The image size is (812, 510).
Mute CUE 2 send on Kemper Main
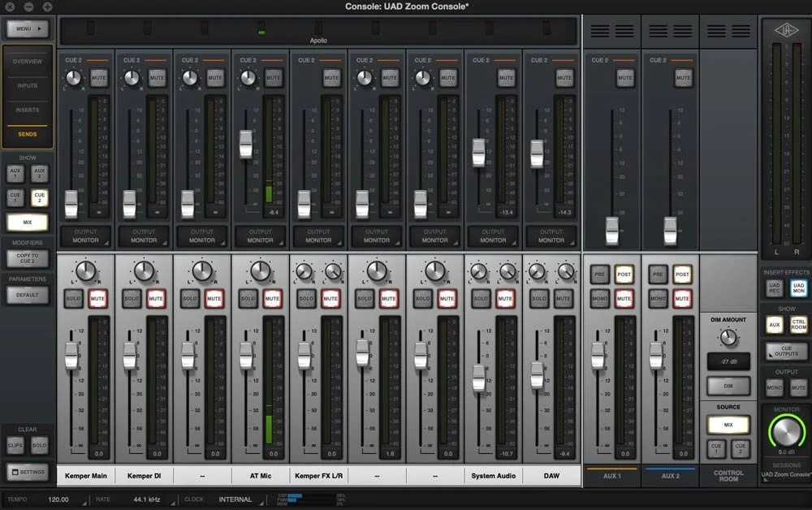click(x=98, y=78)
